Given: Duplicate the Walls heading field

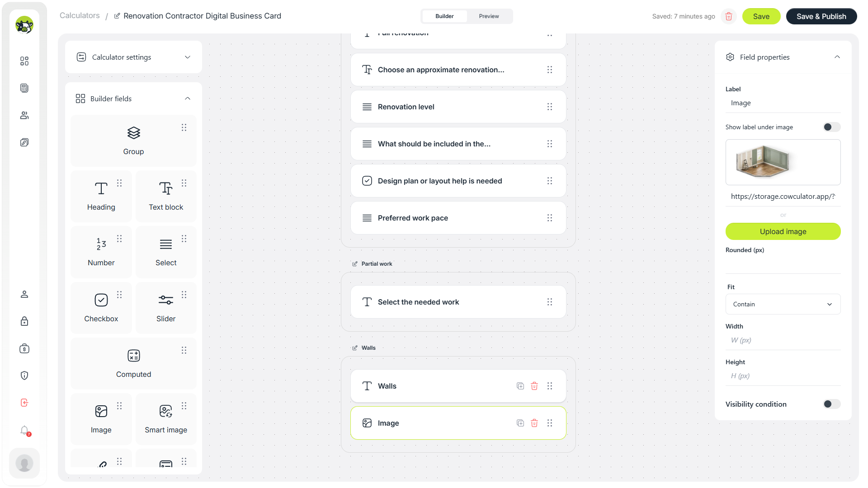Looking at the screenshot, I should [x=520, y=386].
